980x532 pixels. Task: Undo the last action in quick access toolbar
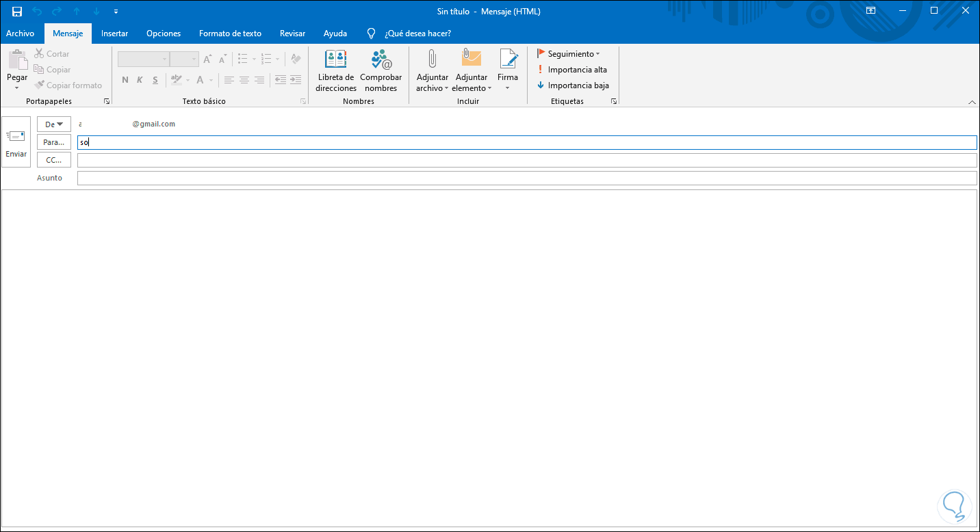coord(37,12)
